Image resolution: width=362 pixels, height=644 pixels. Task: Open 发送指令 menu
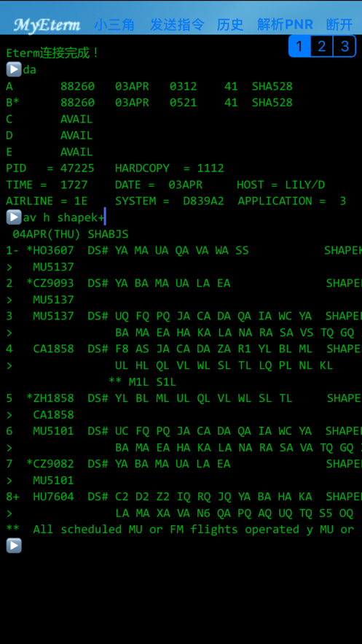click(177, 25)
